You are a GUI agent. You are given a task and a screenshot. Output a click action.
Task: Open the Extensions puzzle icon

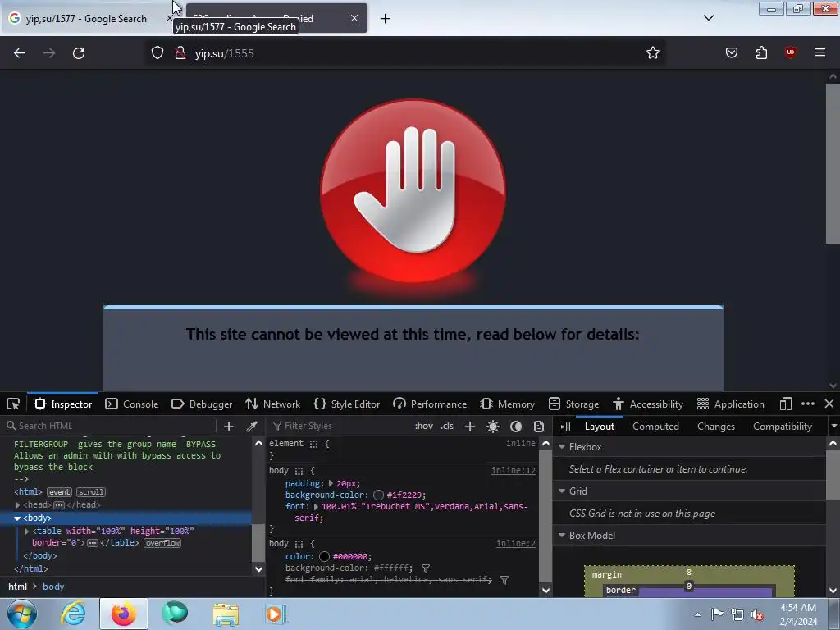point(761,53)
